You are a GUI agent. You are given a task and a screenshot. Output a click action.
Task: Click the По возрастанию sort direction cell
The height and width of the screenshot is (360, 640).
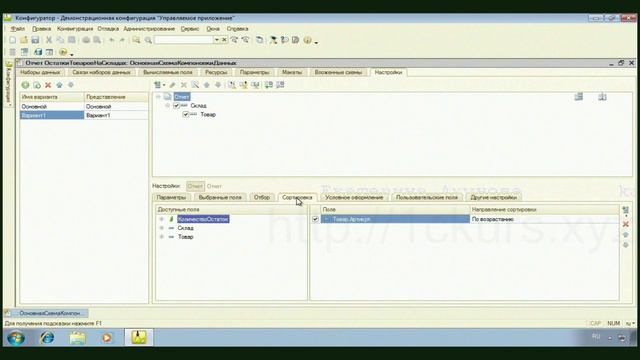click(544, 219)
